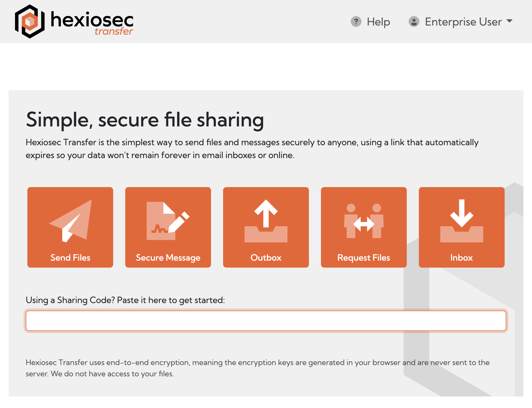
Task: Click the paper plane Send Files icon
Action: [x=70, y=221]
